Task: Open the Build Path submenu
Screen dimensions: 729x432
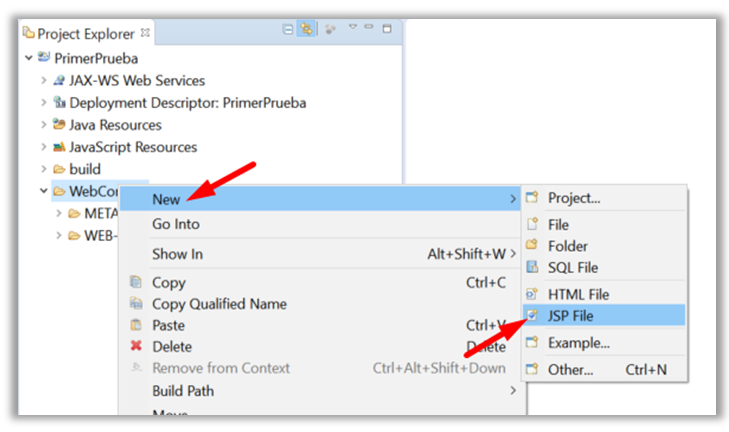Action: [183, 390]
